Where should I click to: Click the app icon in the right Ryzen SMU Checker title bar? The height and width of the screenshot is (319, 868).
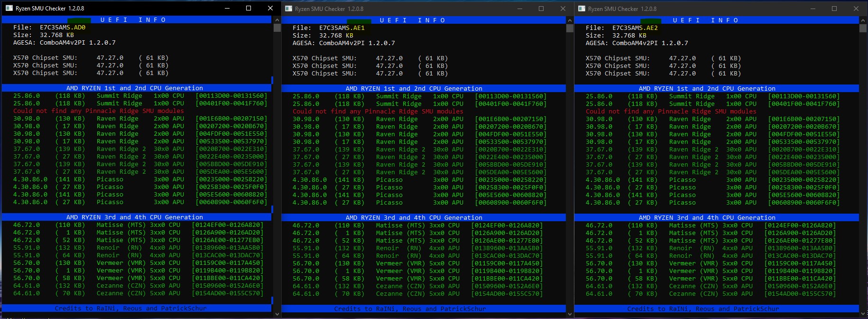582,9
